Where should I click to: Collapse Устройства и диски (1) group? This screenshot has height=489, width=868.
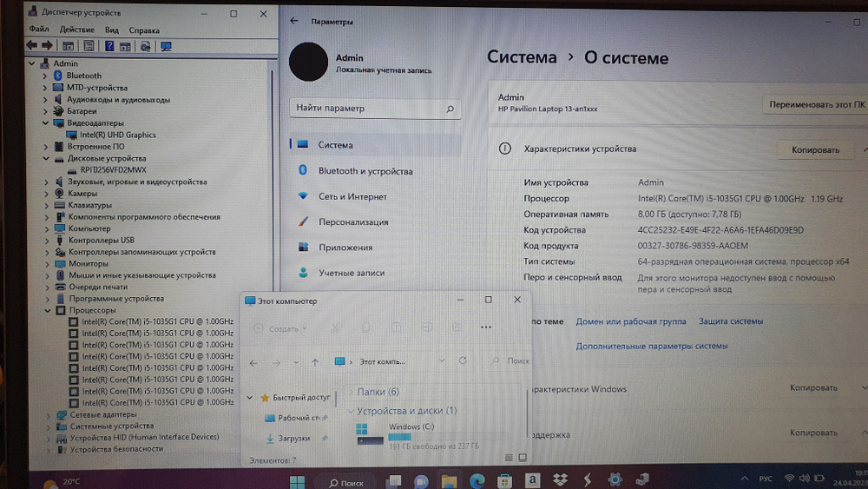[x=351, y=411]
